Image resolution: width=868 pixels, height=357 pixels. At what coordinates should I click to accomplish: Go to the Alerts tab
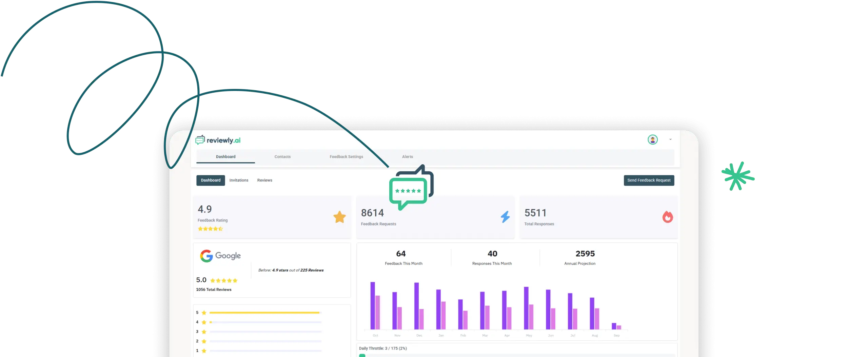tap(407, 157)
